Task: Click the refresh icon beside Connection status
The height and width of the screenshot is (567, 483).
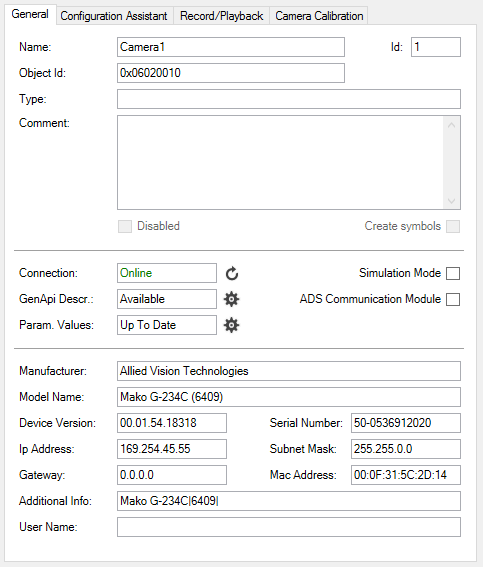Action: pos(232,273)
